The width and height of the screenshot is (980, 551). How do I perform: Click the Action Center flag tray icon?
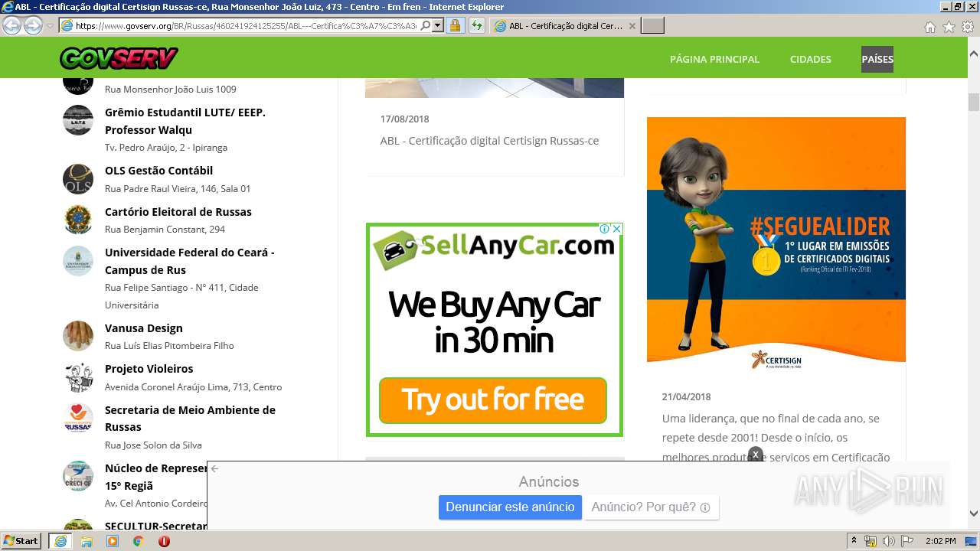coord(907,541)
